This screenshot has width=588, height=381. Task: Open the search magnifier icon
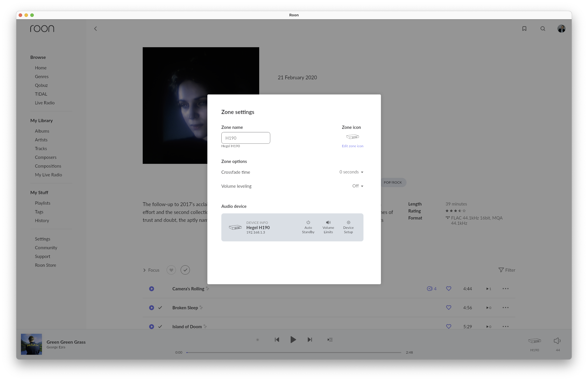[543, 29]
